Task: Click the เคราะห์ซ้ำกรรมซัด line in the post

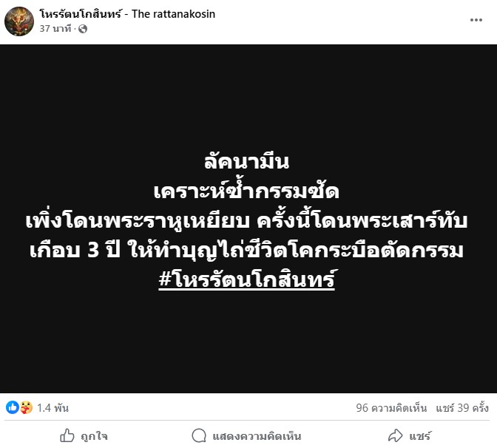Action: click(246, 191)
